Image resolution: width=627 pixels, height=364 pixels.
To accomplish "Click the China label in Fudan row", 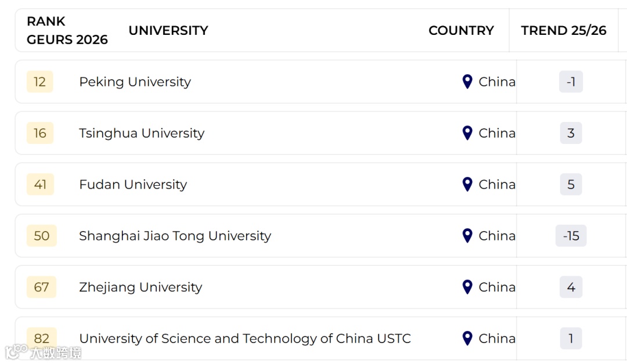I will pos(497,185).
